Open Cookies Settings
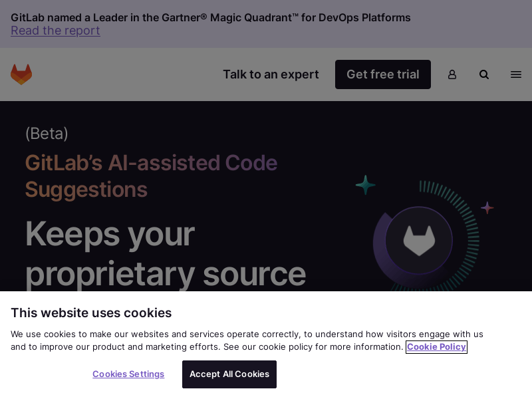The width and height of the screenshot is (532, 399). (128, 374)
